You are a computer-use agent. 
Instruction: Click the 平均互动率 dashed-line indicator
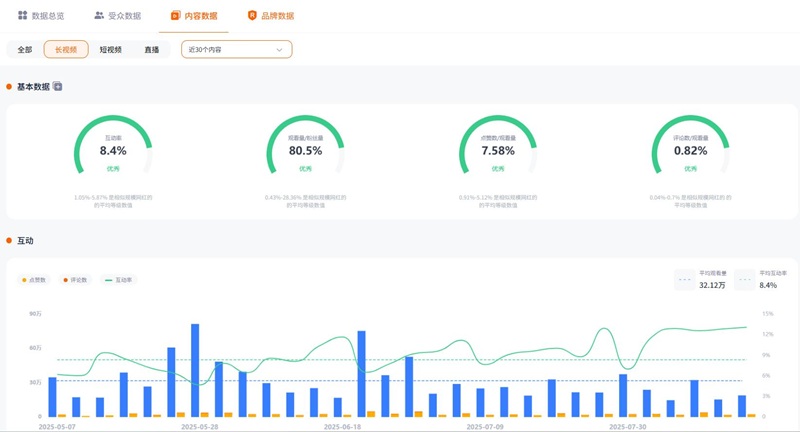click(745, 279)
